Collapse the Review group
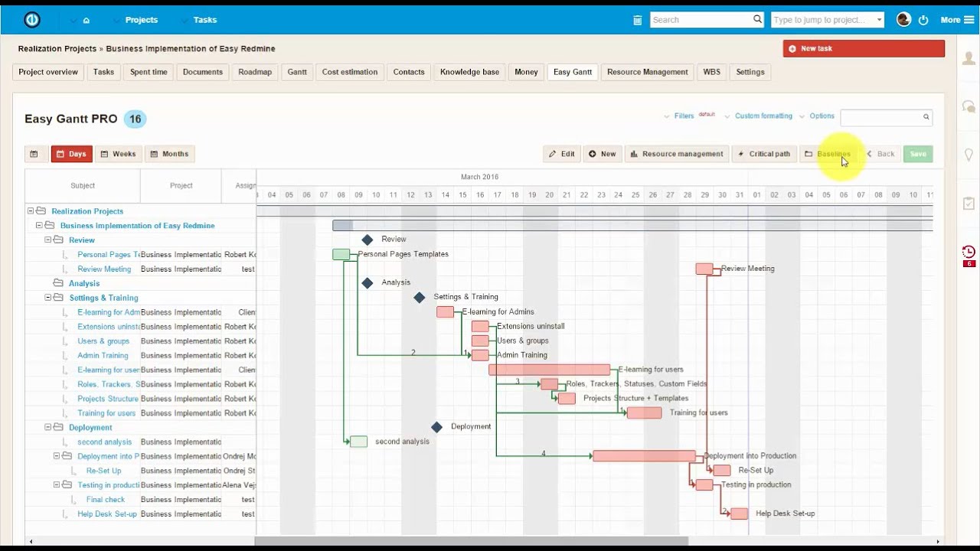Image resolution: width=980 pixels, height=551 pixels. point(47,240)
